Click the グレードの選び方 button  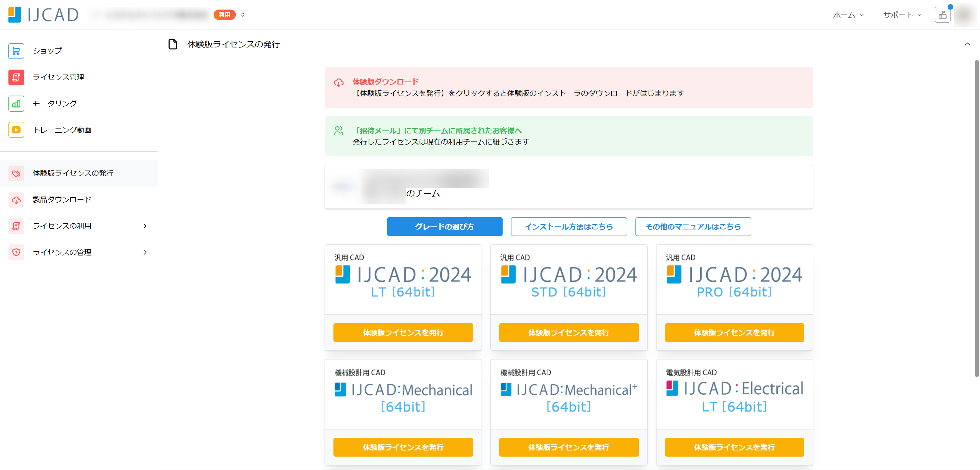click(444, 227)
